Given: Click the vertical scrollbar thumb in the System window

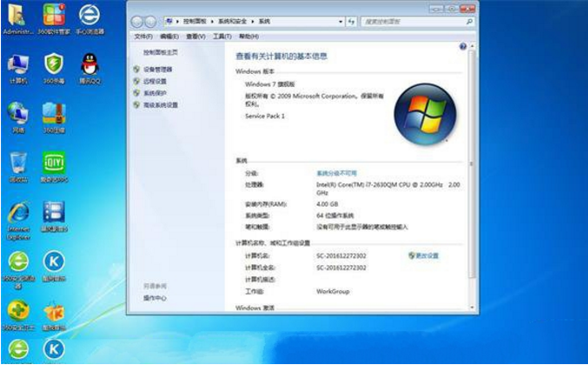Looking at the screenshot, I should point(472,164).
